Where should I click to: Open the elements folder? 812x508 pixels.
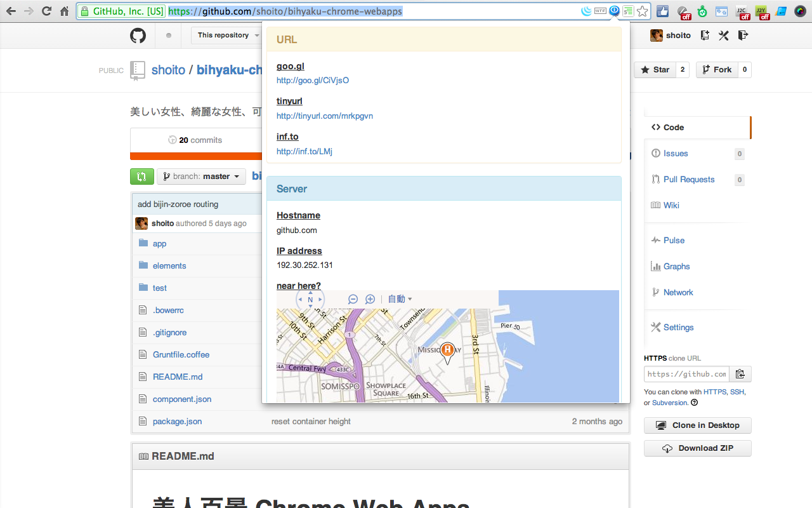pyautogui.click(x=169, y=266)
